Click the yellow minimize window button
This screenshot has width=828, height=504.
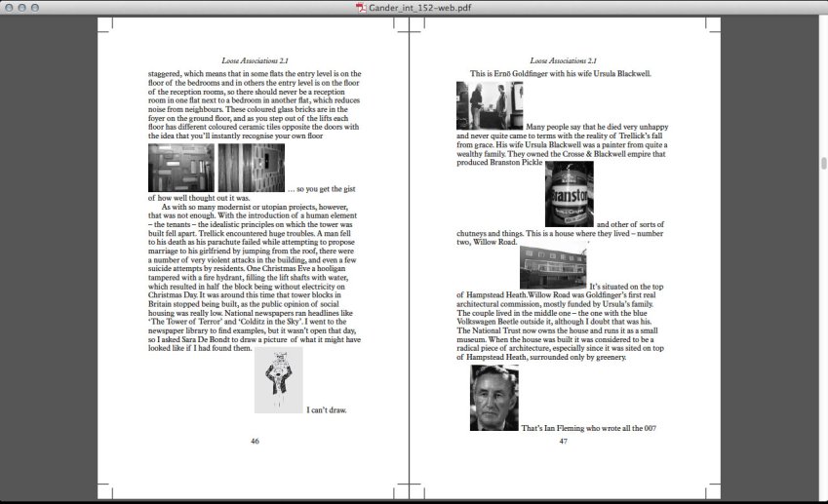tap(21, 8)
